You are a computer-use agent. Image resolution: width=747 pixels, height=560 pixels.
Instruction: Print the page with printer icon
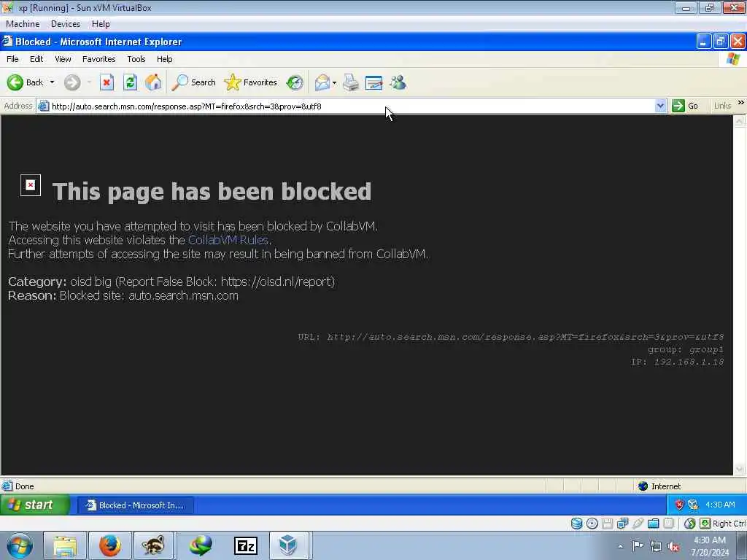[351, 82]
